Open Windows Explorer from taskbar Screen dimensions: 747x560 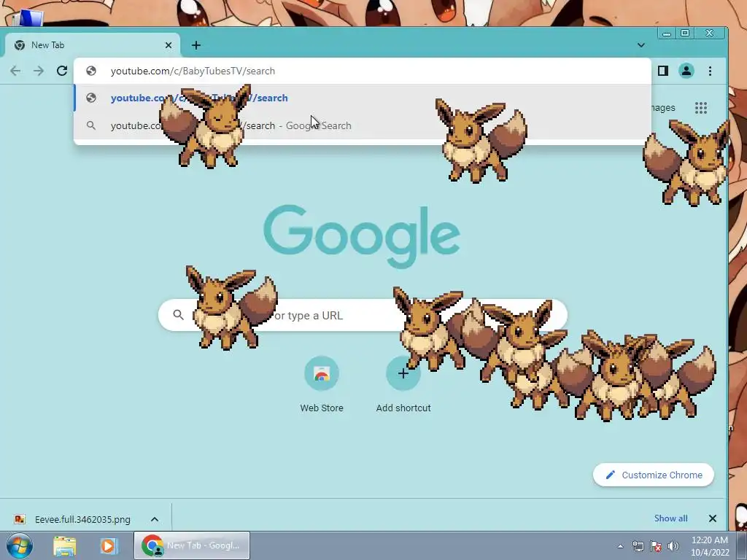[65, 546]
